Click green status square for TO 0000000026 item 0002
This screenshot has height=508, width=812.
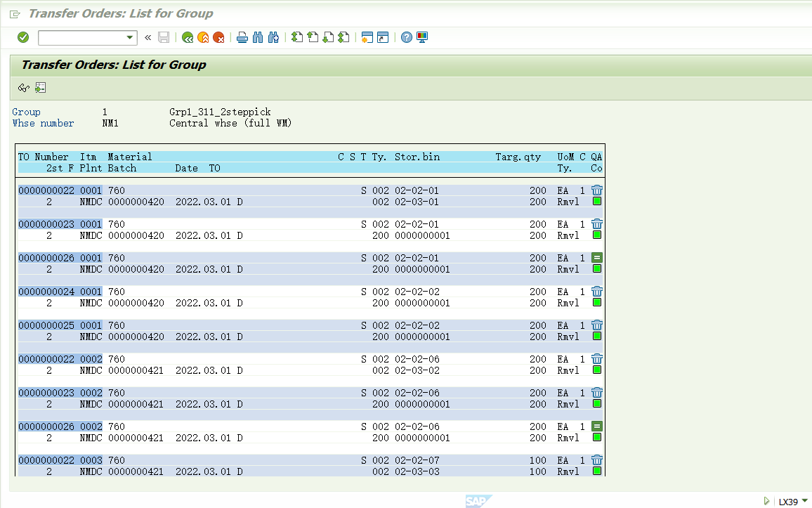click(x=597, y=437)
